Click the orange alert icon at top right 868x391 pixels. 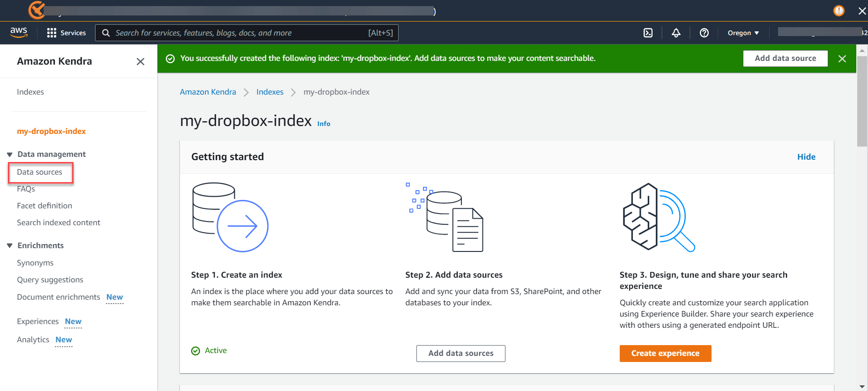click(x=838, y=10)
